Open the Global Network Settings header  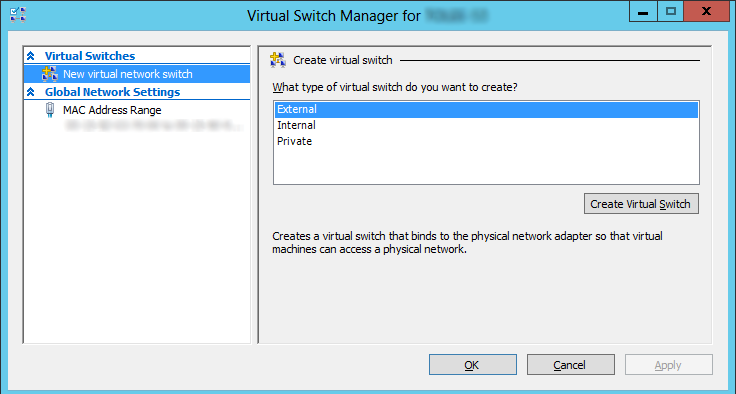pyautogui.click(x=112, y=92)
